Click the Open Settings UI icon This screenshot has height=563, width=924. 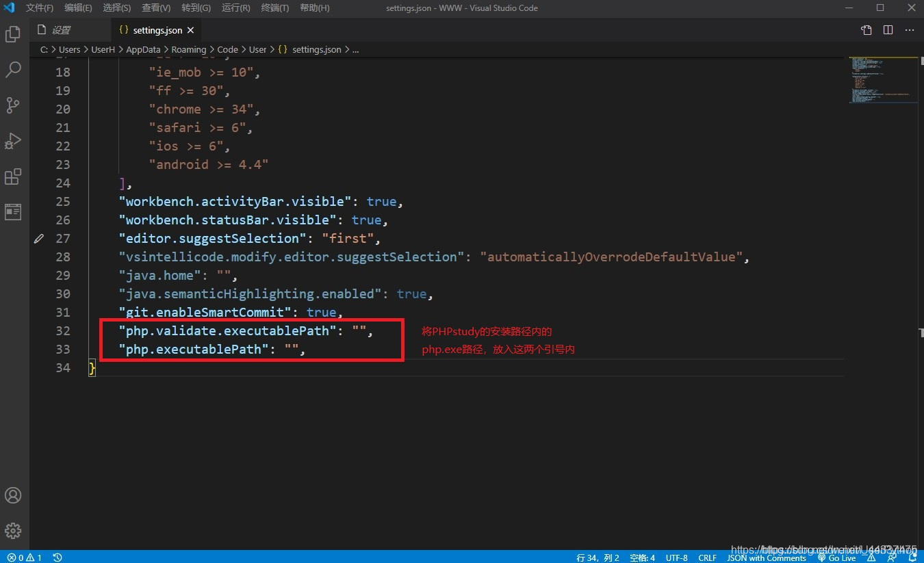[867, 30]
